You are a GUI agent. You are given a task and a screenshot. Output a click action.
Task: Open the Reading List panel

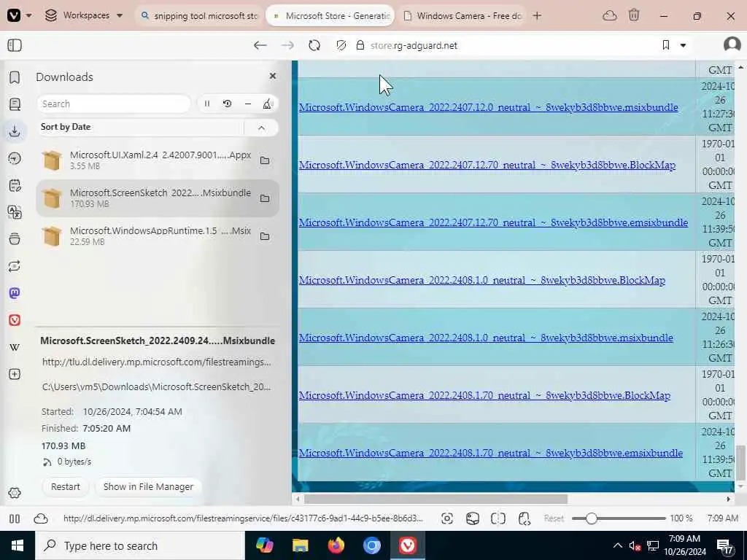(x=15, y=104)
